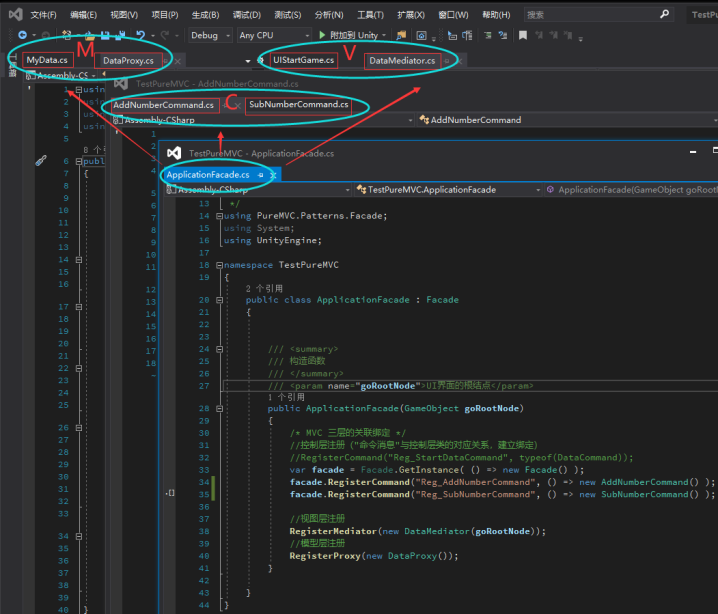
Task: Open the 帮助(H) menu
Action: (496, 15)
